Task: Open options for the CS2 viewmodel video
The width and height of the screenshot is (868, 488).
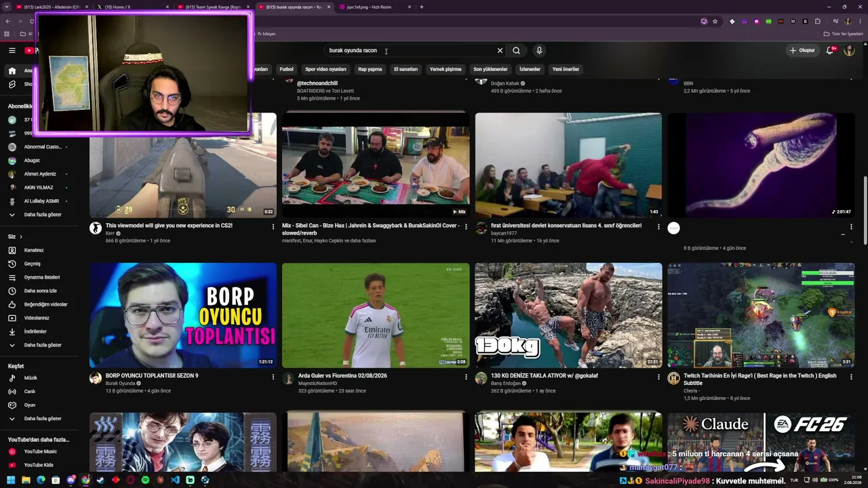Action: pyautogui.click(x=273, y=226)
